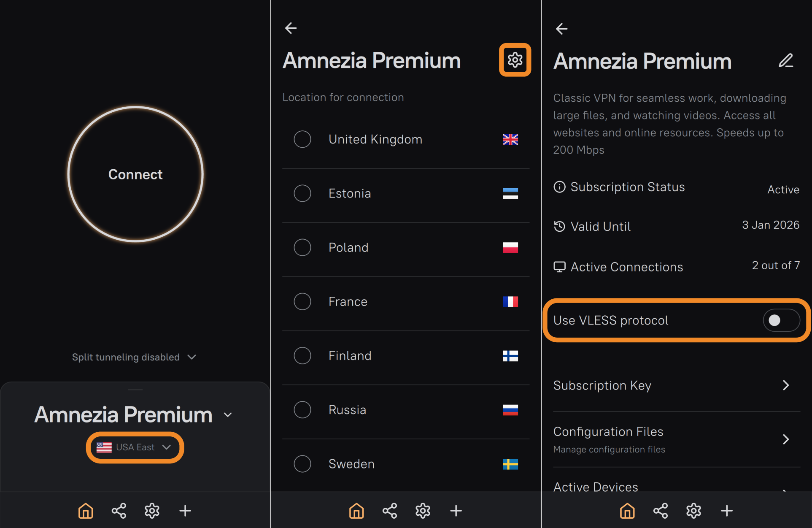Click the back arrow on subscription details screen
This screenshot has height=528, width=812.
pyautogui.click(x=562, y=29)
